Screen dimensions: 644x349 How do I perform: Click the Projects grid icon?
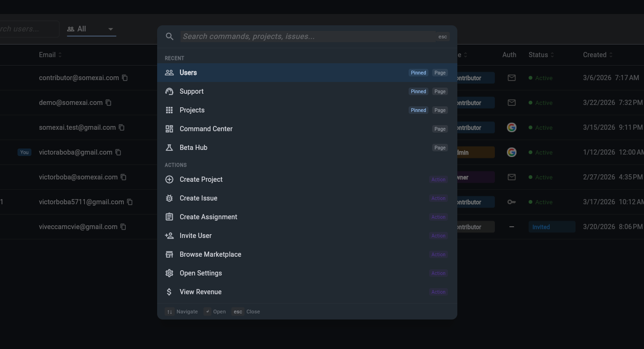[x=169, y=110]
